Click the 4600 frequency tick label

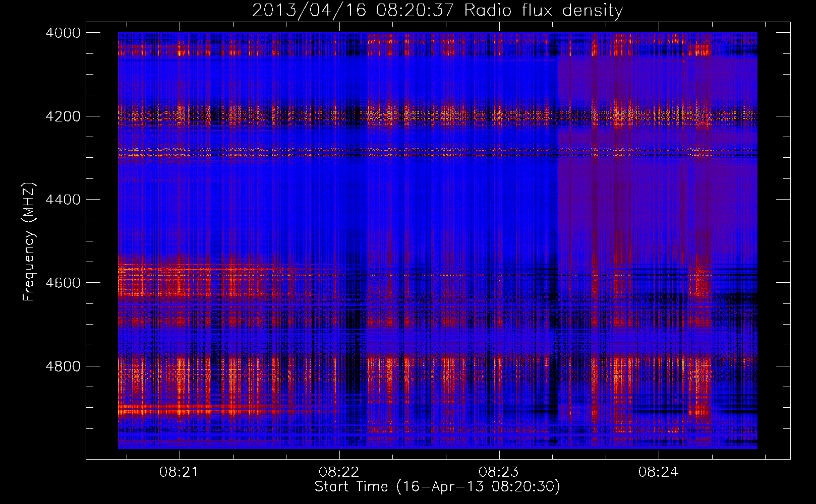(x=63, y=283)
